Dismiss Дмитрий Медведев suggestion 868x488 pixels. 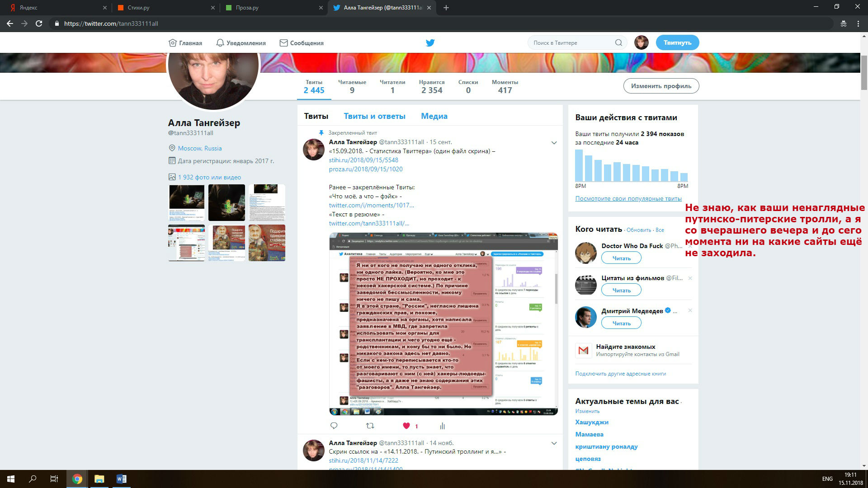click(x=690, y=310)
